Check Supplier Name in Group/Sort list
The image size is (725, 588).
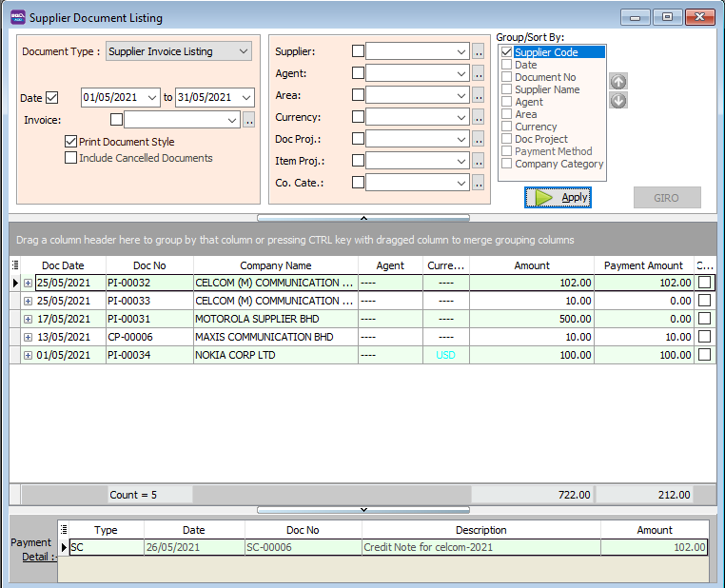pos(507,89)
